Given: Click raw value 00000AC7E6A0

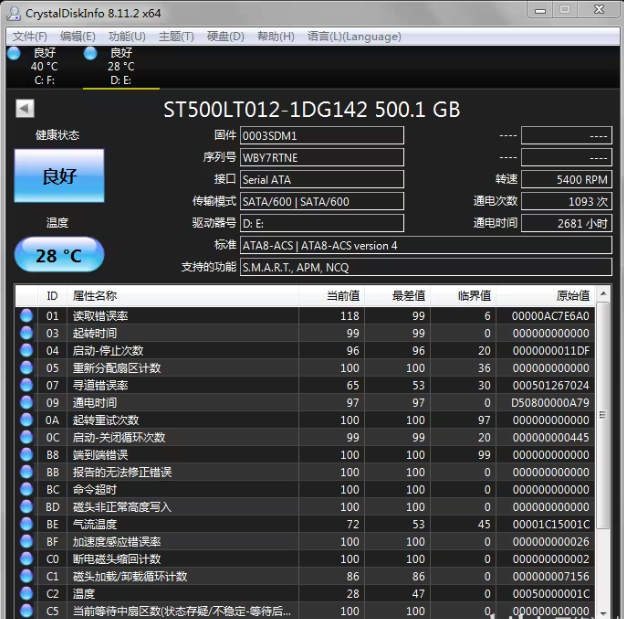Looking at the screenshot, I should pyautogui.click(x=550, y=316).
